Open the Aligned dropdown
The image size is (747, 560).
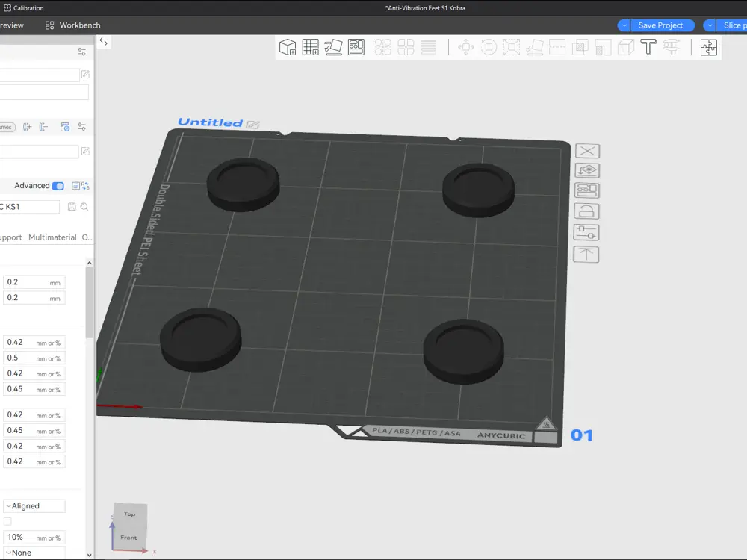point(34,505)
